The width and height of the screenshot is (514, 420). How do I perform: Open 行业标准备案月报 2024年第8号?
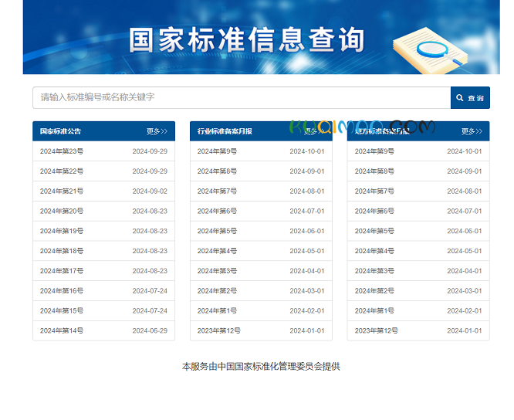tap(217, 171)
